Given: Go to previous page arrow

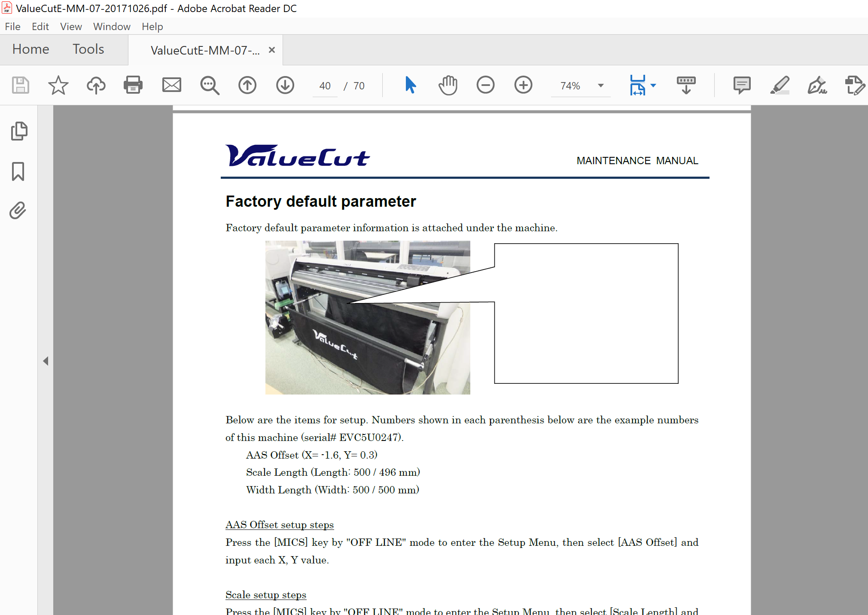Looking at the screenshot, I should coord(247,85).
